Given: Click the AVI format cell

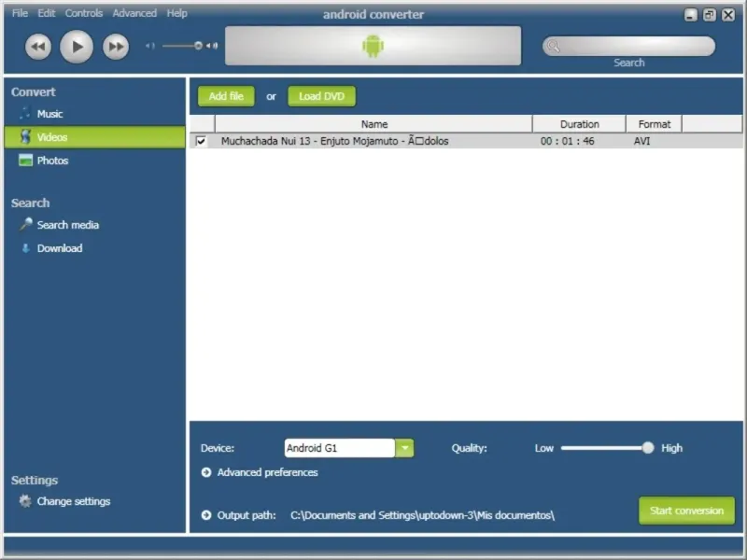Looking at the screenshot, I should coord(641,141).
